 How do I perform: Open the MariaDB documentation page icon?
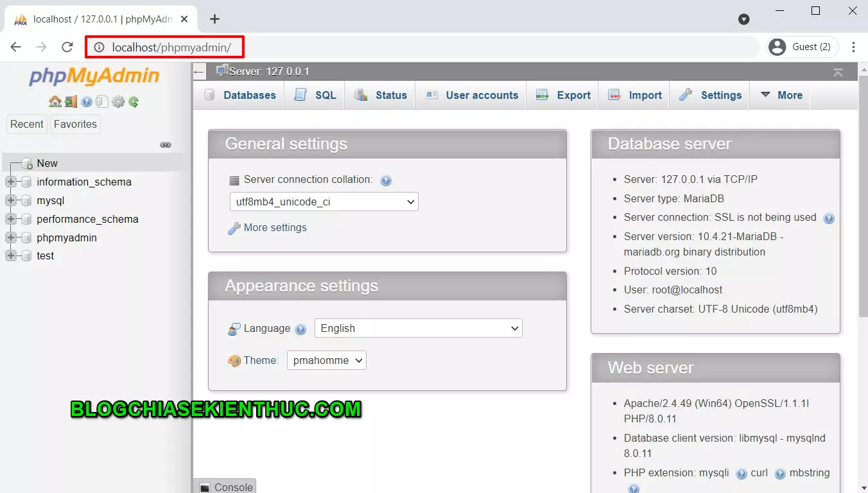[102, 101]
